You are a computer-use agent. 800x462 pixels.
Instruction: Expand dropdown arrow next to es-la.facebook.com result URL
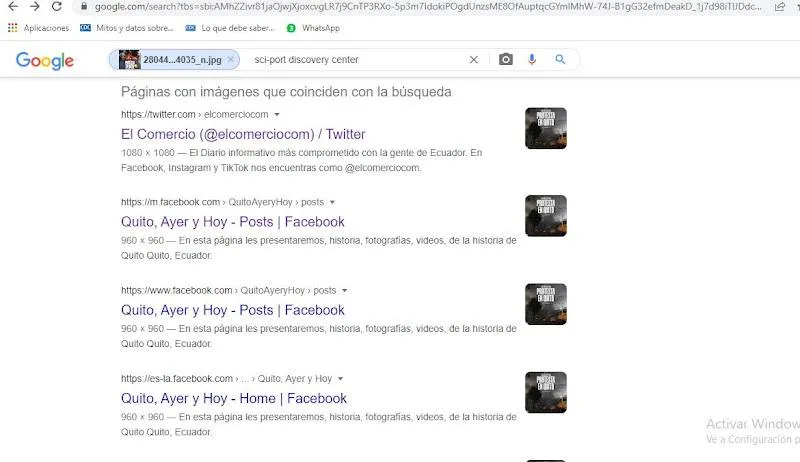340,379
